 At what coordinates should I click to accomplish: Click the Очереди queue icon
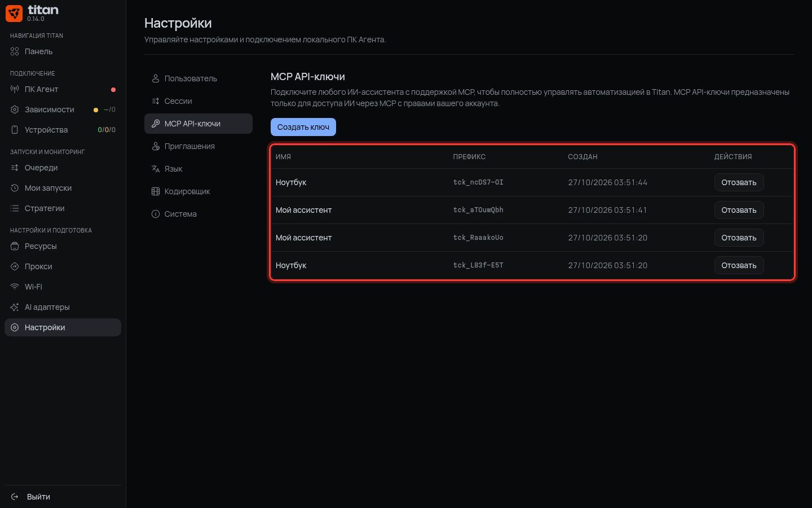coord(15,168)
